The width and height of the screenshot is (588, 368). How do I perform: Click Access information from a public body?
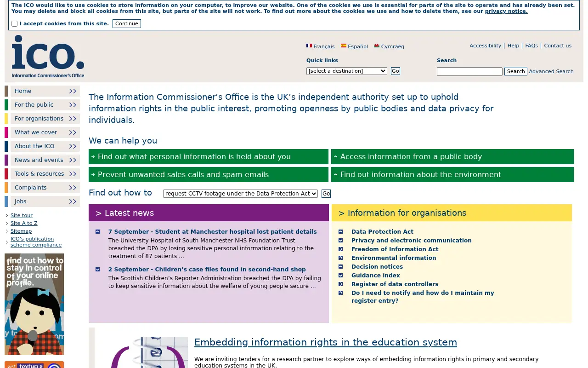pyautogui.click(x=452, y=156)
